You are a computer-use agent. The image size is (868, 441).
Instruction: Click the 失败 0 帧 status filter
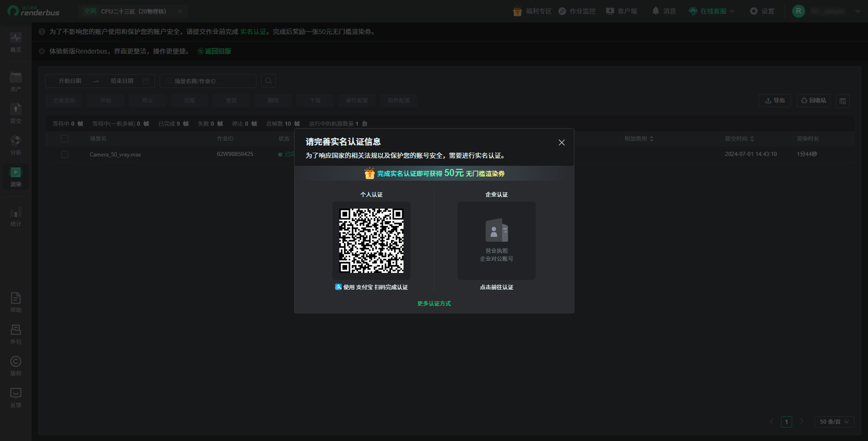coord(210,124)
